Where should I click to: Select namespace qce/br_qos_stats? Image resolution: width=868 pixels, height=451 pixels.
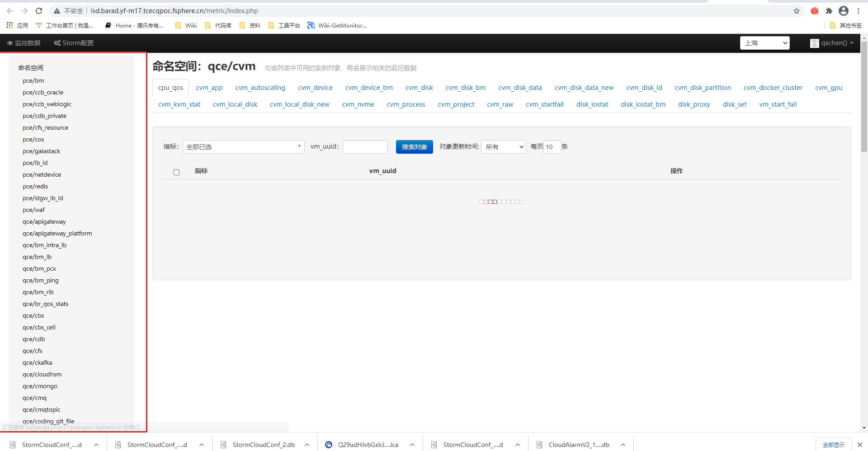[x=46, y=304]
